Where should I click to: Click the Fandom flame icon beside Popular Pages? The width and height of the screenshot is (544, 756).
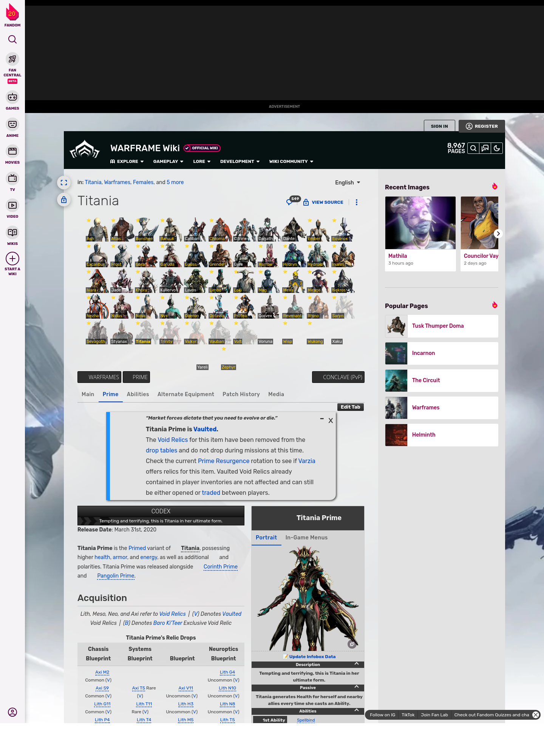point(495,305)
